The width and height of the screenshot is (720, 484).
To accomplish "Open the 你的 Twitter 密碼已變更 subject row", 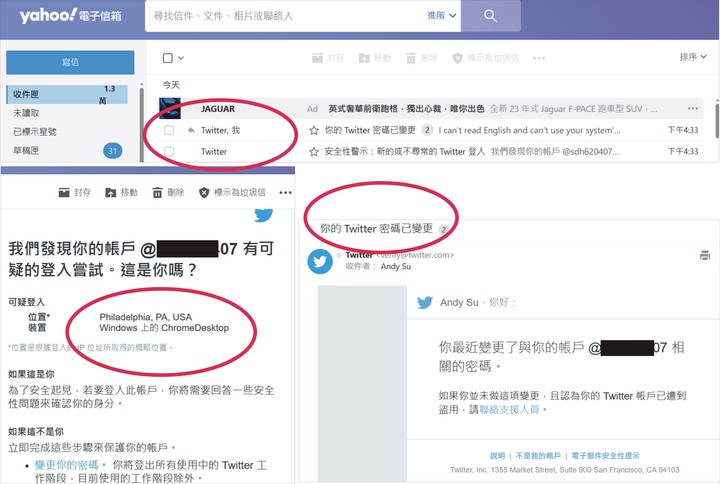I will coord(370,130).
